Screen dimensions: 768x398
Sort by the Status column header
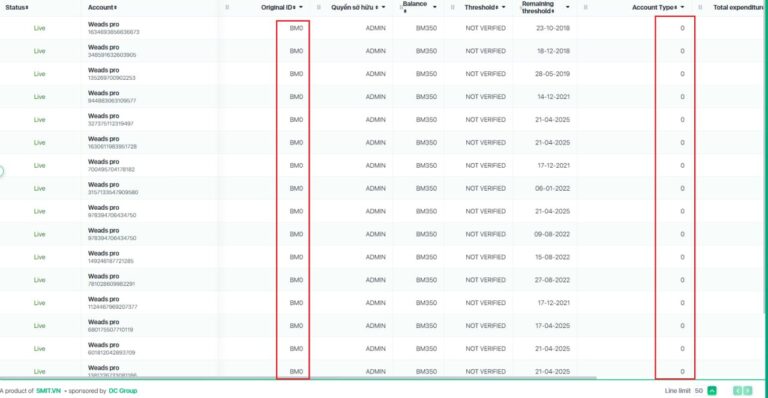pyautogui.click(x=17, y=7)
